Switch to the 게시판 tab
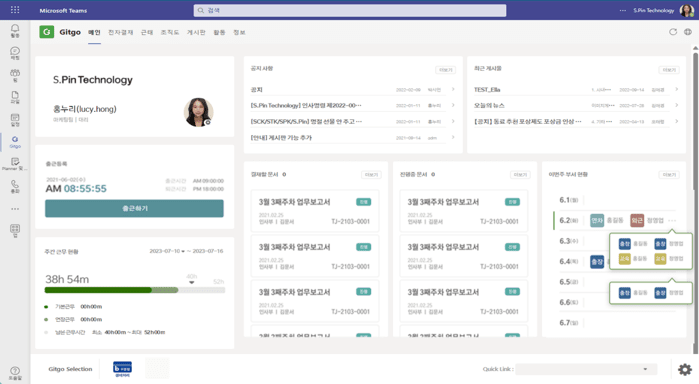Image resolution: width=699 pixels, height=384 pixels. coord(196,32)
